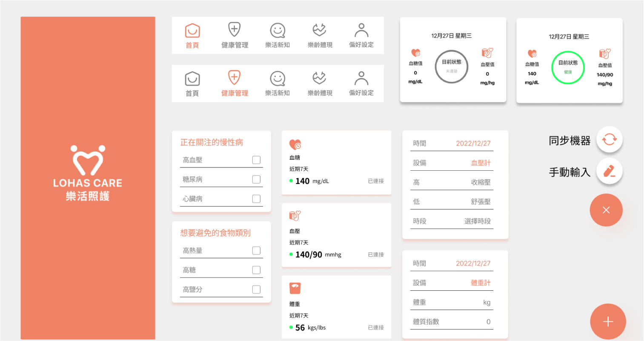Click 樂齡體現 icon in bar with 首頁 highlighted
The width and height of the screenshot is (644, 341).
point(319,30)
